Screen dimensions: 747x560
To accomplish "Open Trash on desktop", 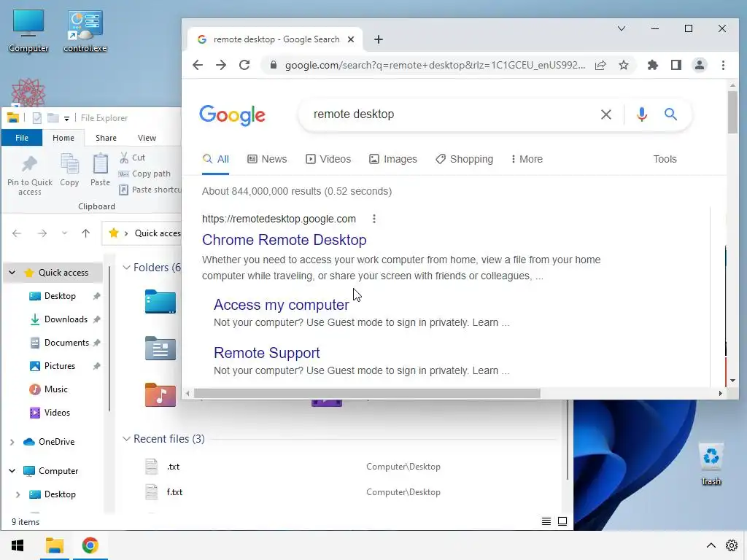I will [711, 464].
